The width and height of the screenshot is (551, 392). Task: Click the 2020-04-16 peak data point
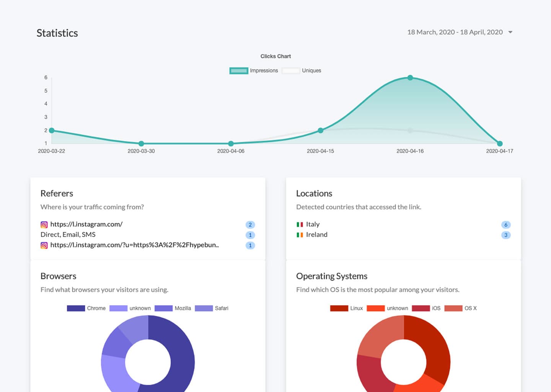tap(410, 78)
